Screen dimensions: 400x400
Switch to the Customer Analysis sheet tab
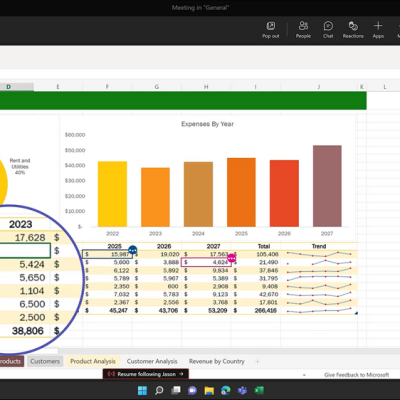pyautogui.click(x=152, y=361)
